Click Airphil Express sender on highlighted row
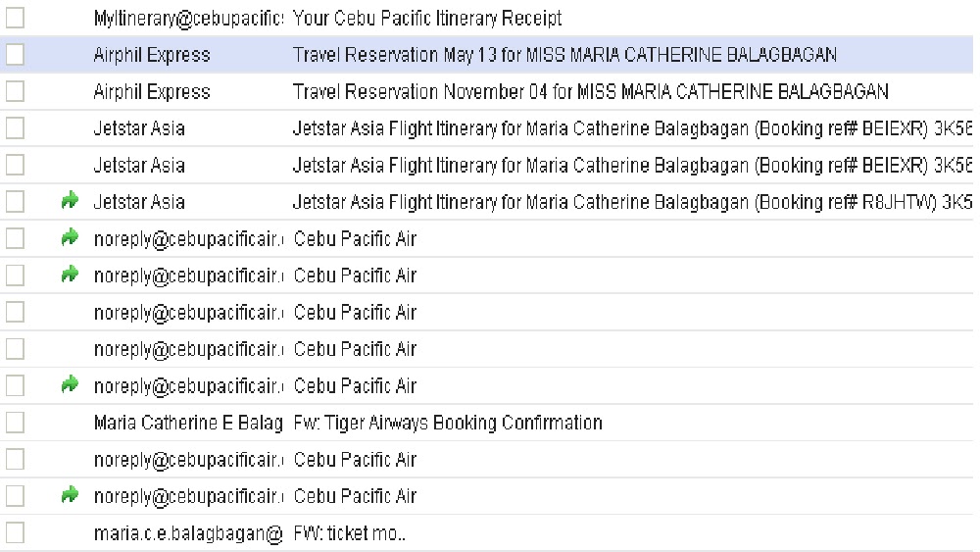This screenshot has height=552, width=980. tap(152, 55)
